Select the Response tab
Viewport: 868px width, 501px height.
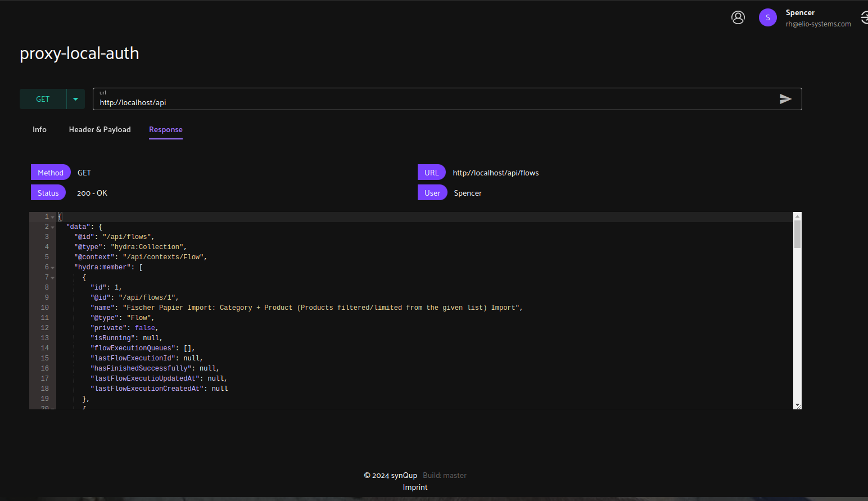click(166, 129)
